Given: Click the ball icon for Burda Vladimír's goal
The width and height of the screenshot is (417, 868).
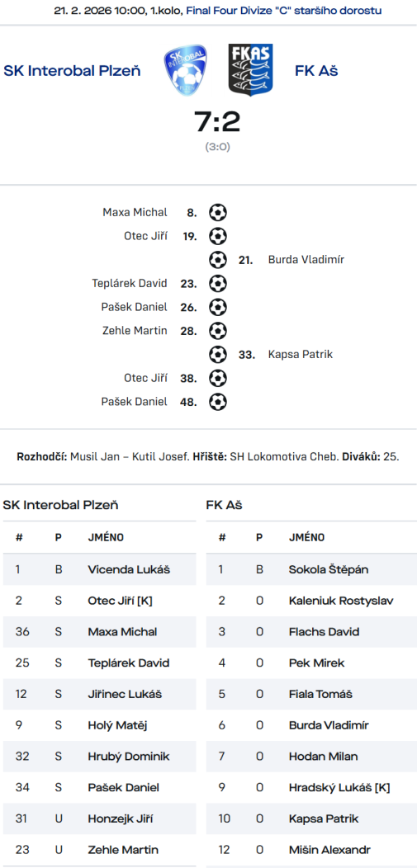Looking at the screenshot, I should coord(218,260).
